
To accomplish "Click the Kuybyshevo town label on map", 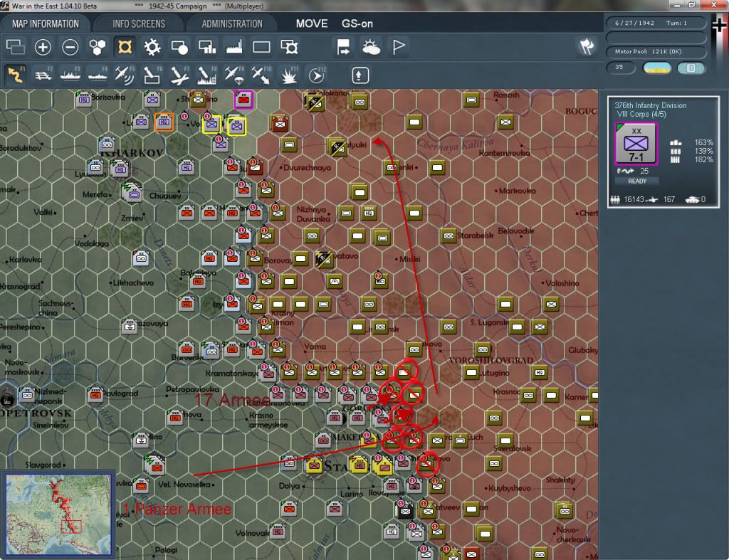I will (509, 488).
